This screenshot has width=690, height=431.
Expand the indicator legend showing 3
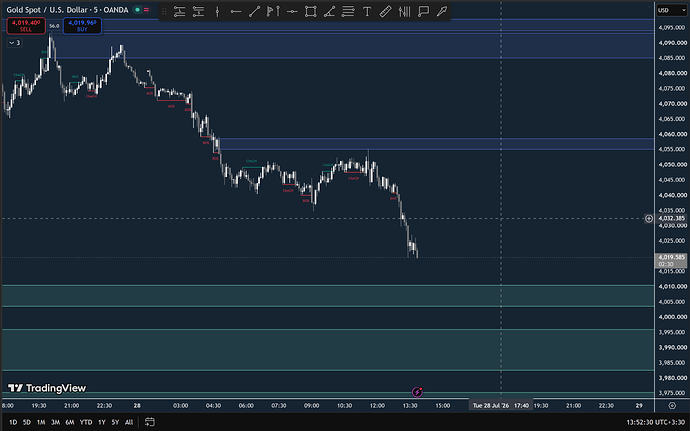point(15,43)
